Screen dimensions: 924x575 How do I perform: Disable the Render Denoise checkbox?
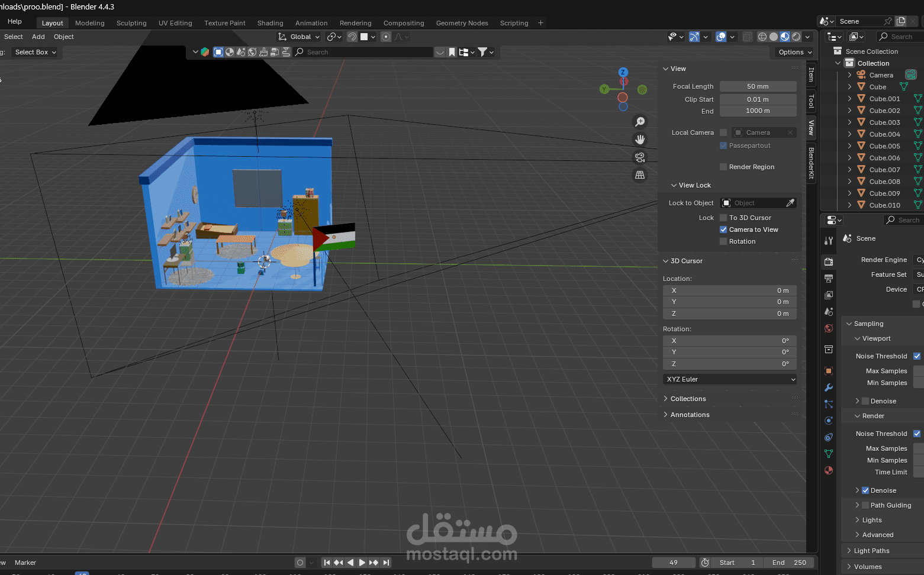pyautogui.click(x=865, y=490)
